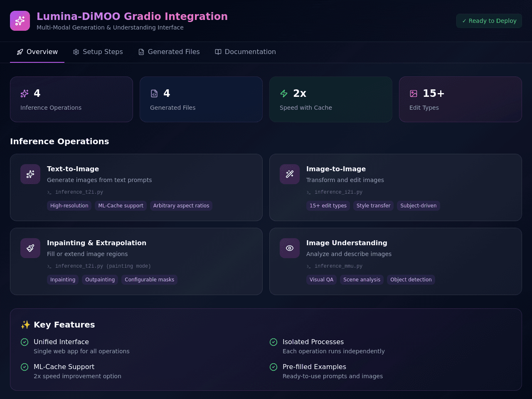Select the Visual QA tag
This screenshot has width=532, height=399.
tap(322, 280)
